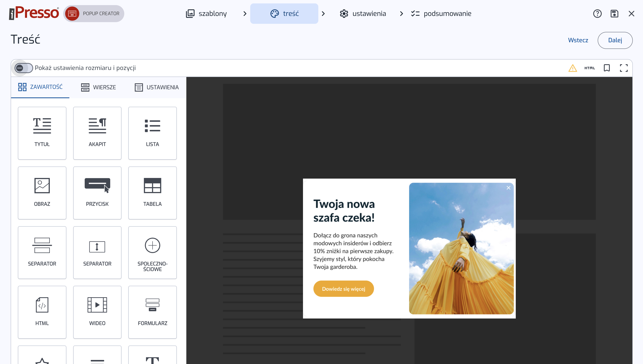Enter fullscreen editor mode
643x364 pixels.
pos(623,68)
